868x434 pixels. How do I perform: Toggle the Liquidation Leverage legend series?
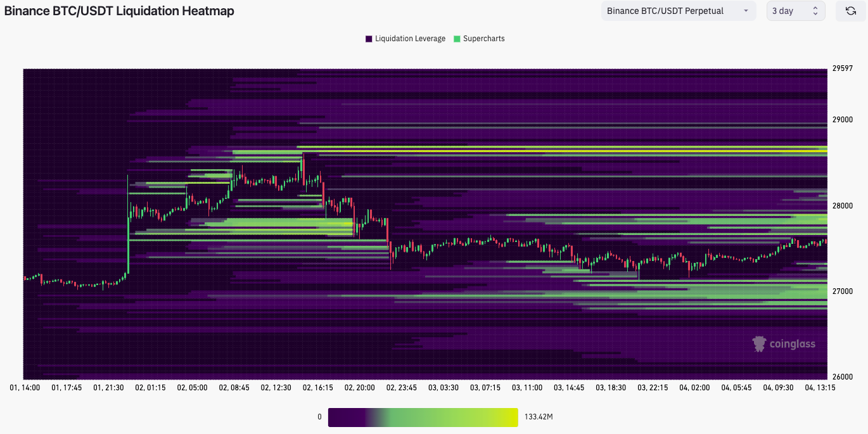pos(405,39)
